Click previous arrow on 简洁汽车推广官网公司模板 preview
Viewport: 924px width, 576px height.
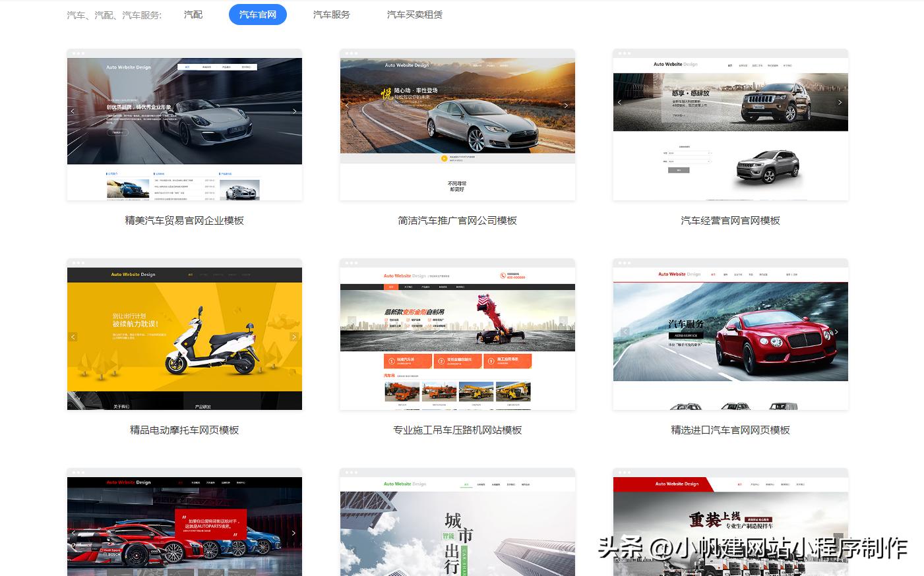pyautogui.click(x=347, y=105)
